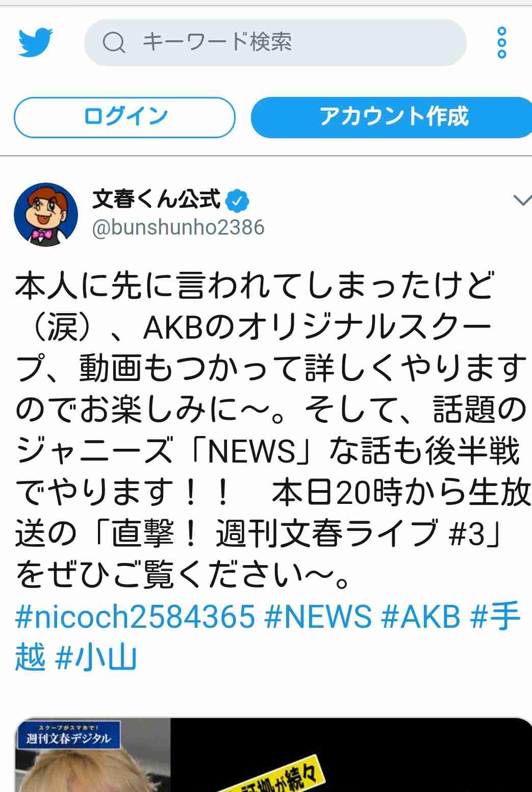This screenshot has height=792, width=532.
Task: Click the Twitter bird logo
Action: coord(35,42)
